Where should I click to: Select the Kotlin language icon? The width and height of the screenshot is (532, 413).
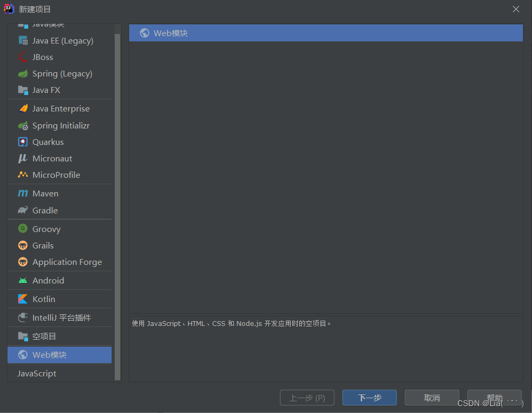point(23,299)
